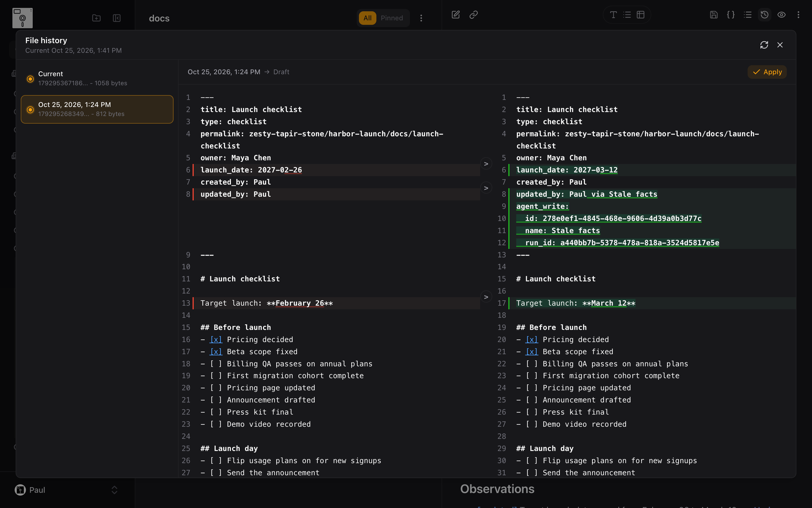Select the text format icon

click(x=613, y=14)
